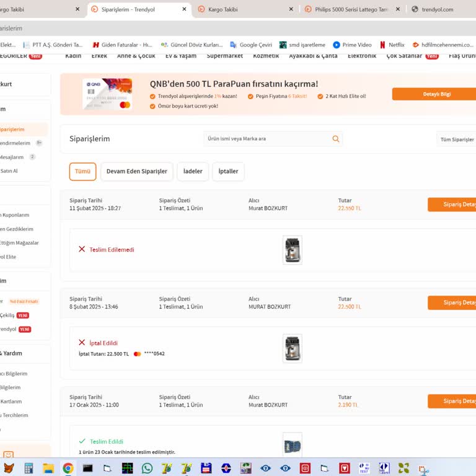Close the Philips 5000 Serisi Lattego tab
Image resolution: width=476 pixels, height=476 pixels.
398,9
